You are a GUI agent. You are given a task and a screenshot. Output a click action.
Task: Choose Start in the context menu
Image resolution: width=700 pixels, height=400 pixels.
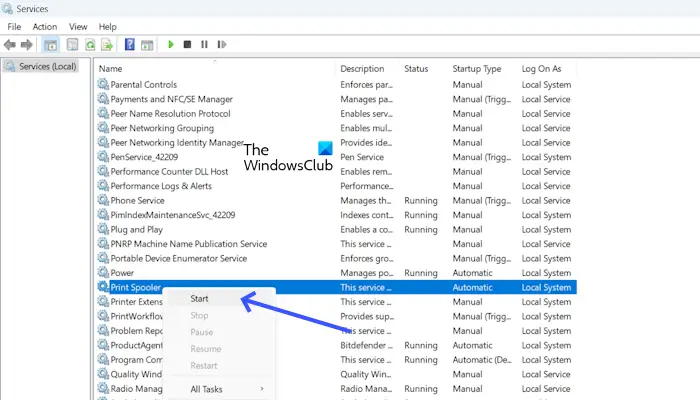[x=200, y=298]
